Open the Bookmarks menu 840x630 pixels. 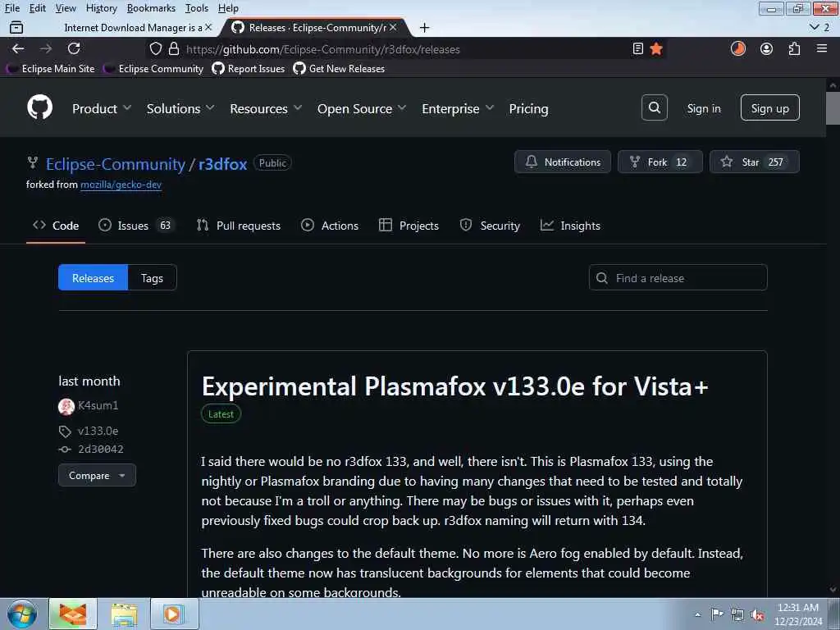pos(151,8)
